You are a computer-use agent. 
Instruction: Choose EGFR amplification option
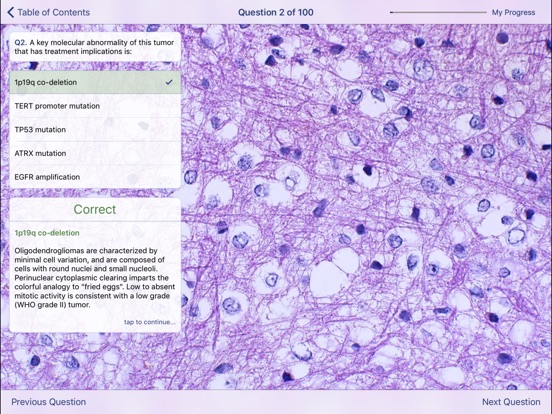click(95, 177)
